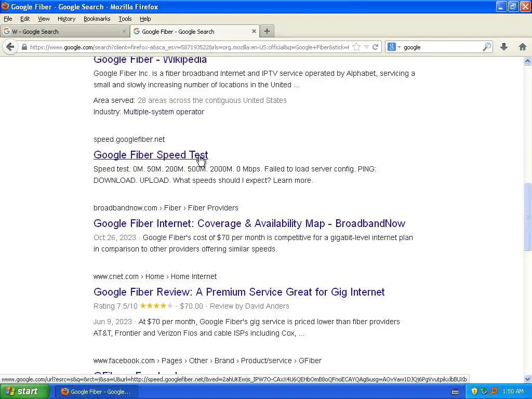Select the Google Fiber - Google Search tab

(195, 31)
